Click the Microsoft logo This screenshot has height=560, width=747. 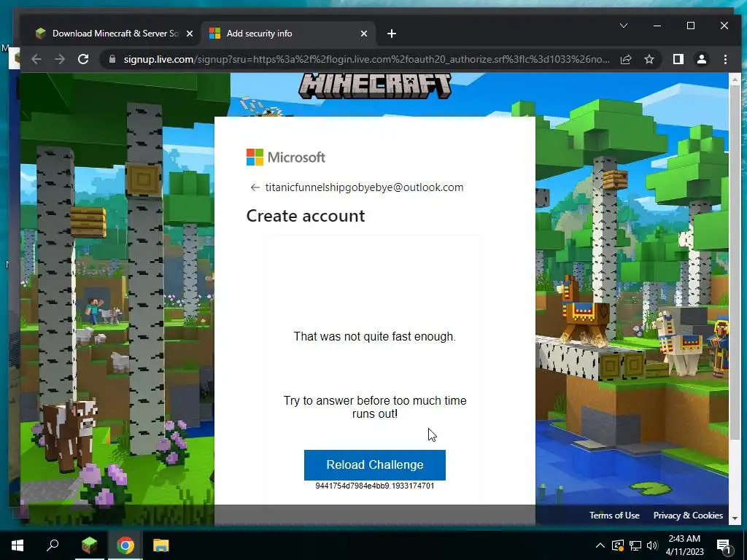click(x=286, y=157)
